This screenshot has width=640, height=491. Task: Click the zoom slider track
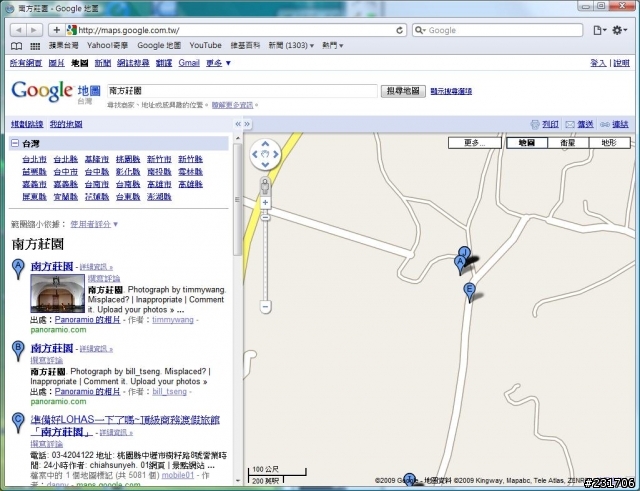click(265, 261)
